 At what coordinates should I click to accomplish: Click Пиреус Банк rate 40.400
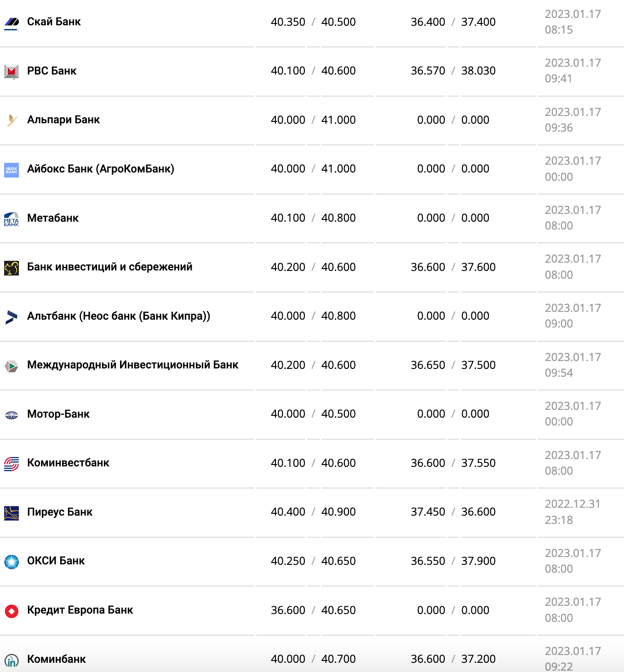tap(288, 512)
